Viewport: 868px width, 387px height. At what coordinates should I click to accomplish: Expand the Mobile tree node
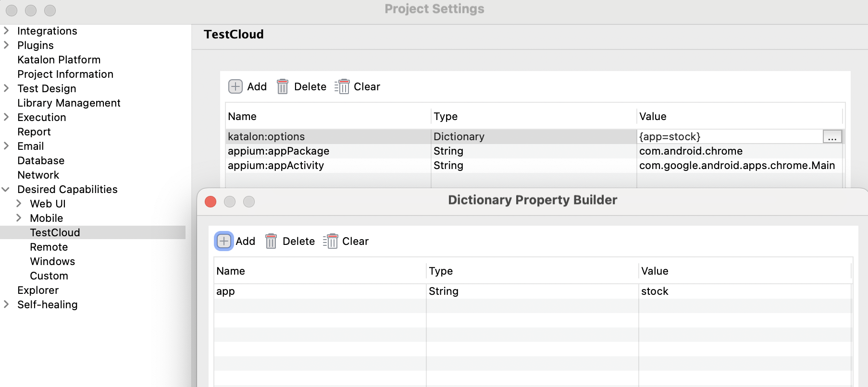(x=19, y=218)
